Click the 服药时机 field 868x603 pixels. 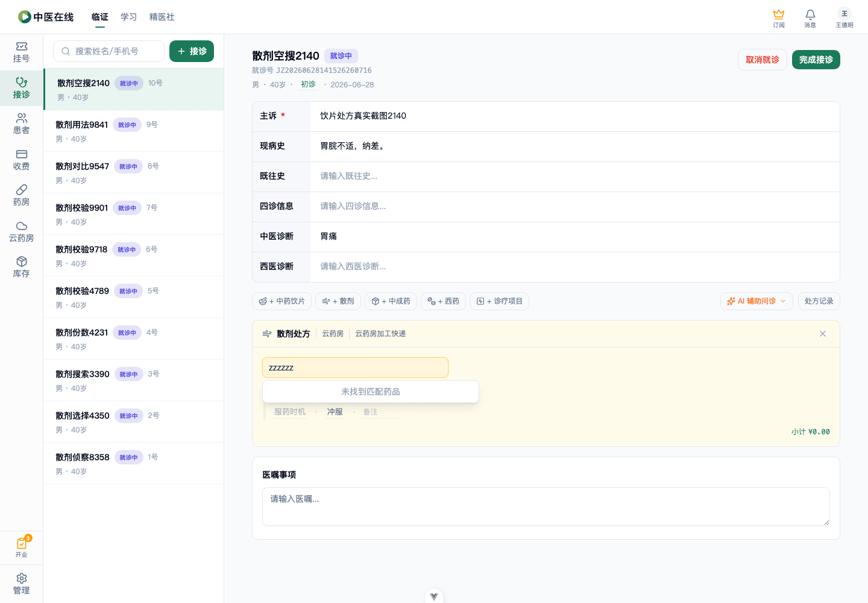[290, 412]
